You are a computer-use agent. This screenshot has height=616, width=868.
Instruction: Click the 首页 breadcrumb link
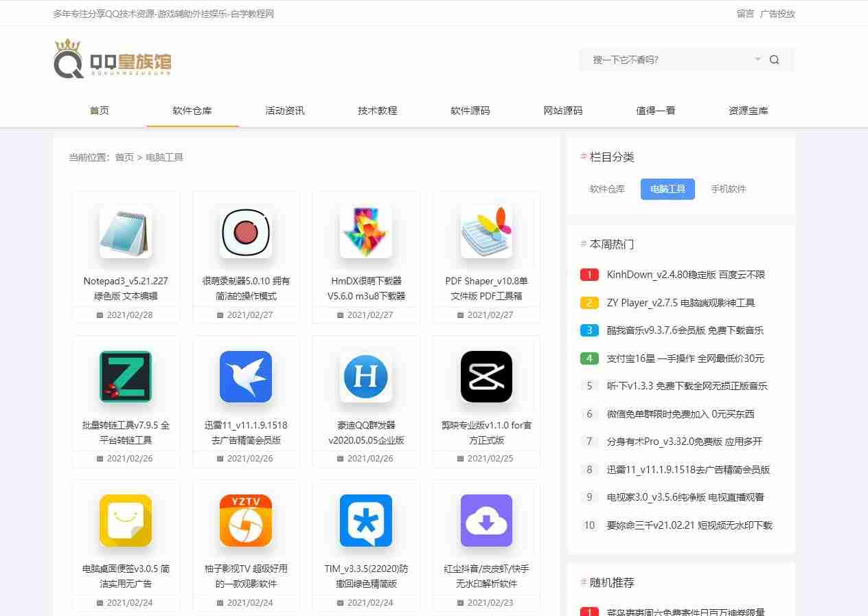point(124,157)
